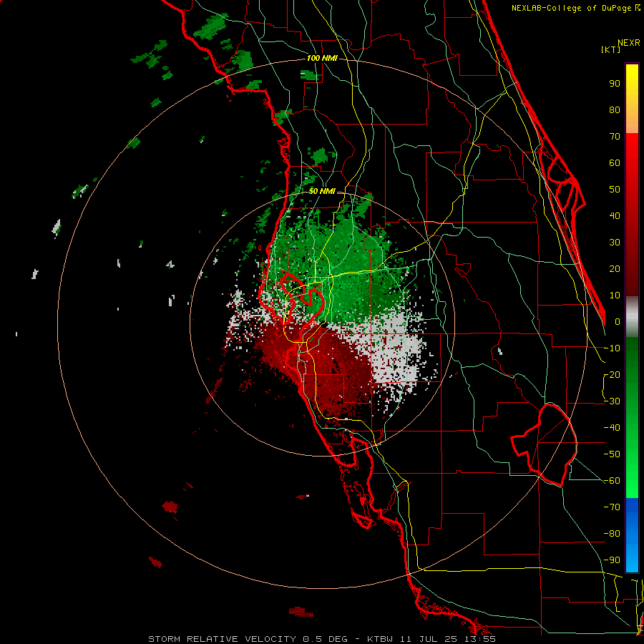Screen dimensions: 644x644
Task: Click the positive 90 scale label
Action: click(615, 84)
